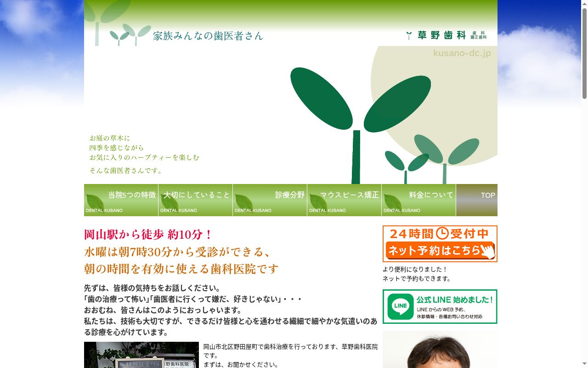Click the 家族みんなの歯医者さん header title
This screenshot has width=588, height=368.
pos(208,36)
